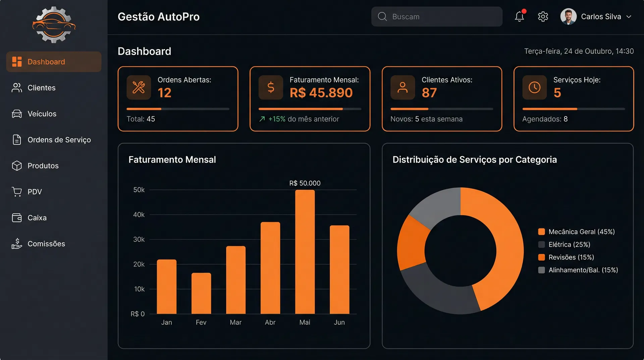Open Comissões in the sidebar
The width and height of the screenshot is (644, 360).
click(46, 244)
